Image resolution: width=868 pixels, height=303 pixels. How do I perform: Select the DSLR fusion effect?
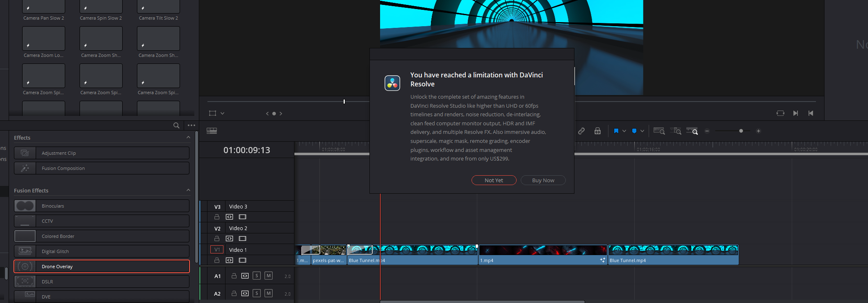tap(102, 282)
